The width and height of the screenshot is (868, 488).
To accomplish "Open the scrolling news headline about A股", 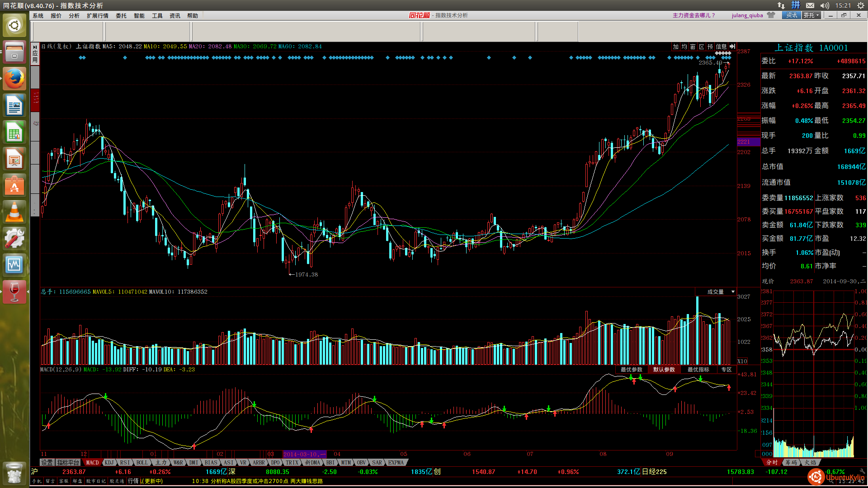I will pyautogui.click(x=257, y=481).
